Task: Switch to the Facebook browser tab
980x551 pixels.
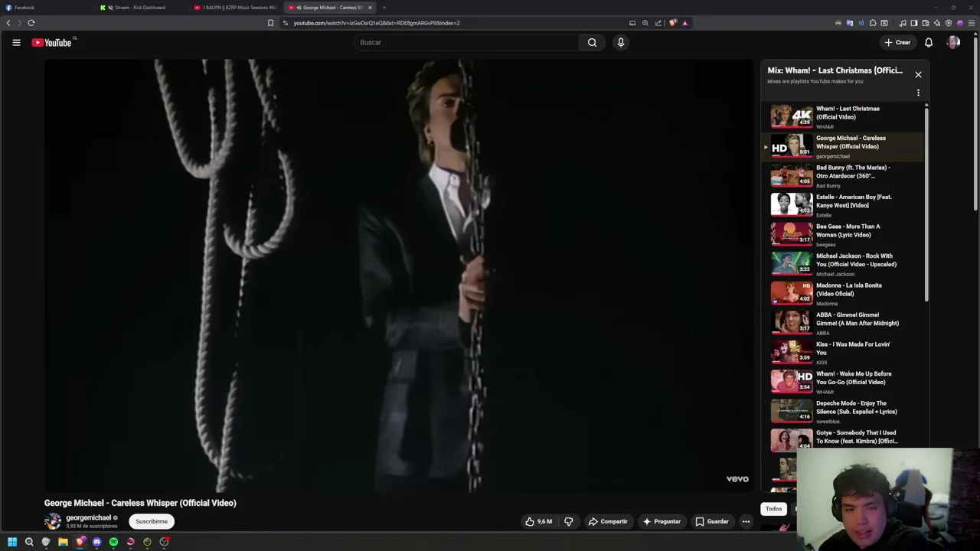Action: [x=46, y=8]
